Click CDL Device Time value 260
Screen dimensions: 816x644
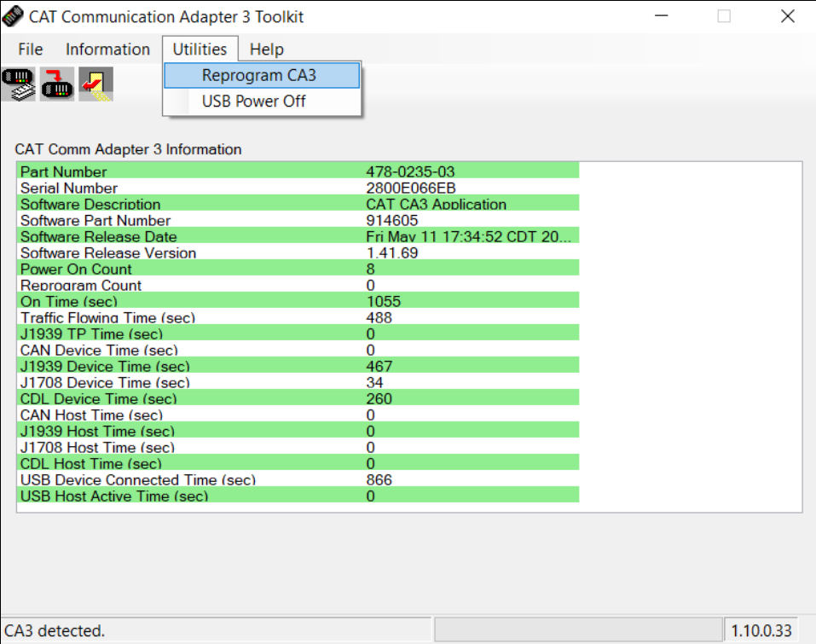(x=379, y=399)
